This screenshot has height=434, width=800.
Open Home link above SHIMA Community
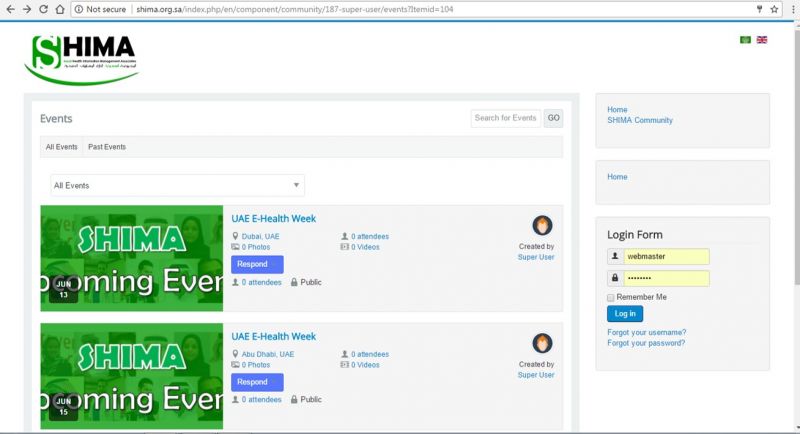(x=617, y=110)
